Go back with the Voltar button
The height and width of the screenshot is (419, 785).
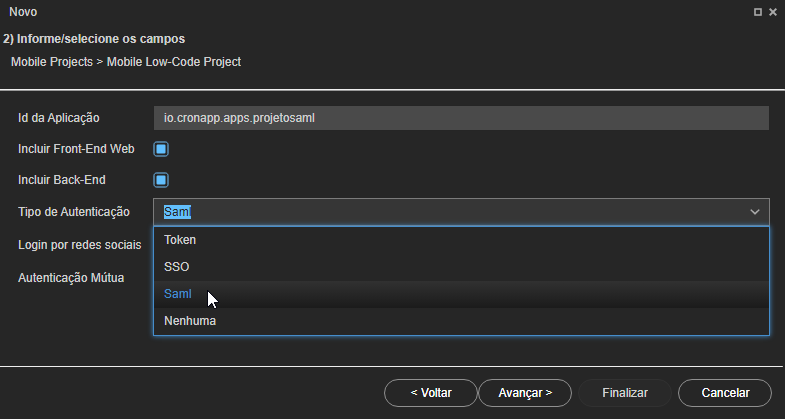[x=431, y=393]
